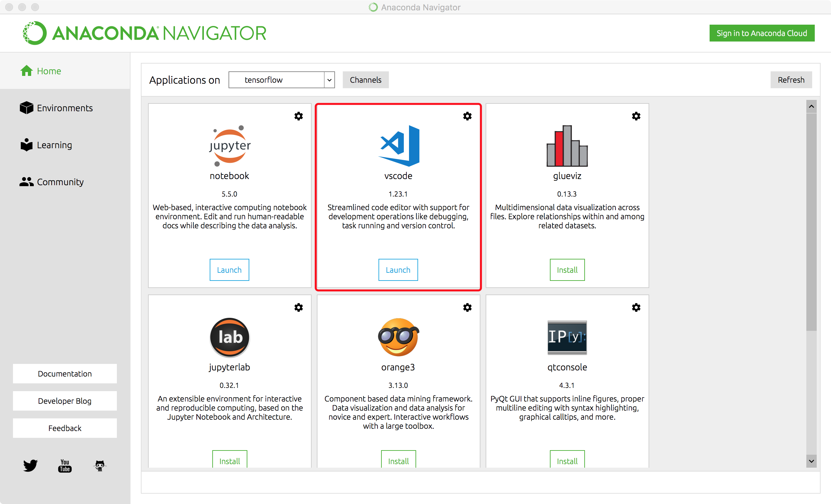Open the Developer Blog link
The height and width of the screenshot is (504, 831).
click(x=65, y=401)
